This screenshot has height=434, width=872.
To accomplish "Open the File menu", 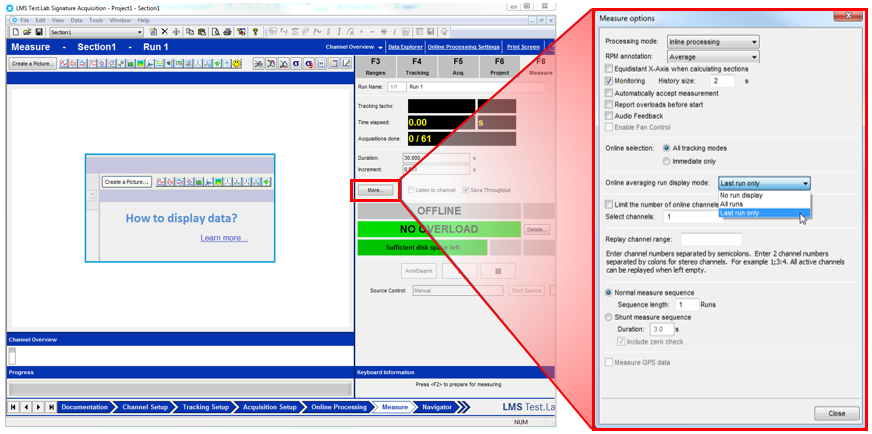I will click(x=24, y=20).
